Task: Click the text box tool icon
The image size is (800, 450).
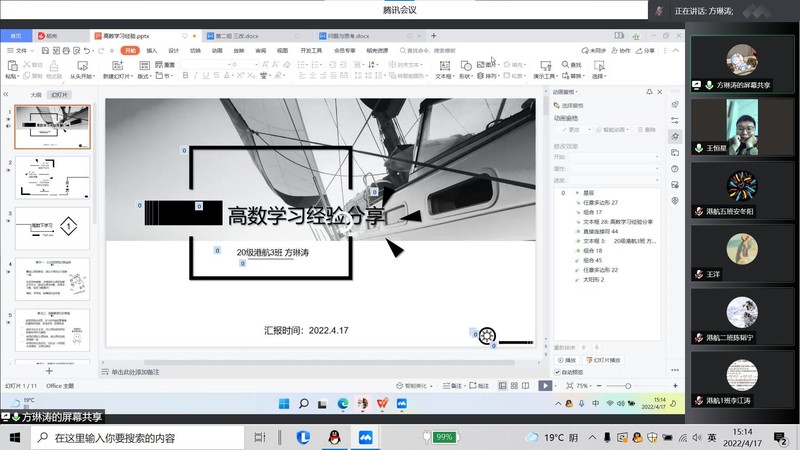Action: [444, 64]
